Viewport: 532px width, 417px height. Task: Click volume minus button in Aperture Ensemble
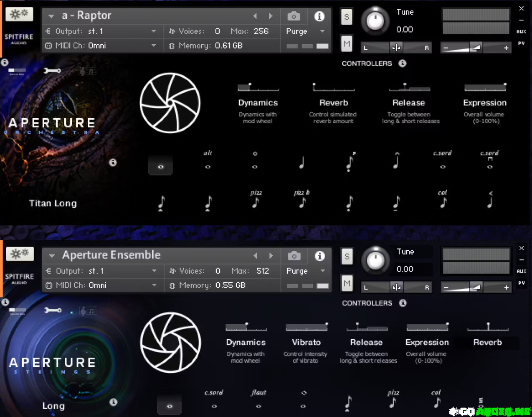(x=446, y=287)
